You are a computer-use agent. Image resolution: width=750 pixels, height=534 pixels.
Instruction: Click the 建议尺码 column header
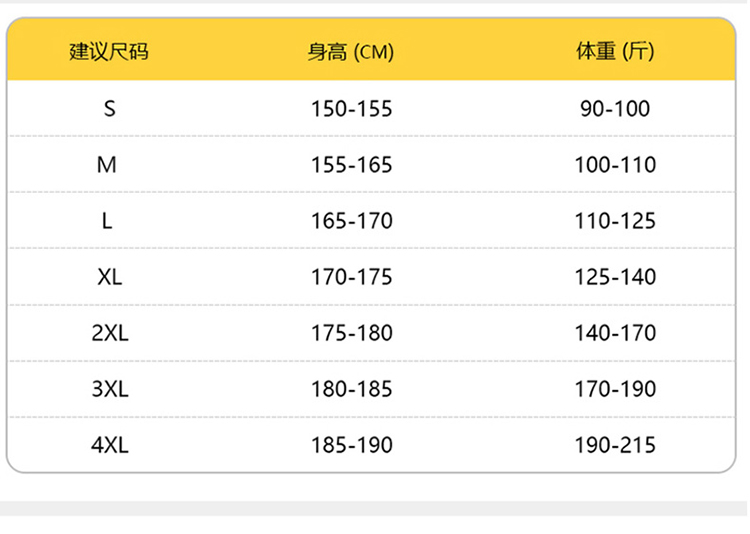pyautogui.click(x=109, y=52)
